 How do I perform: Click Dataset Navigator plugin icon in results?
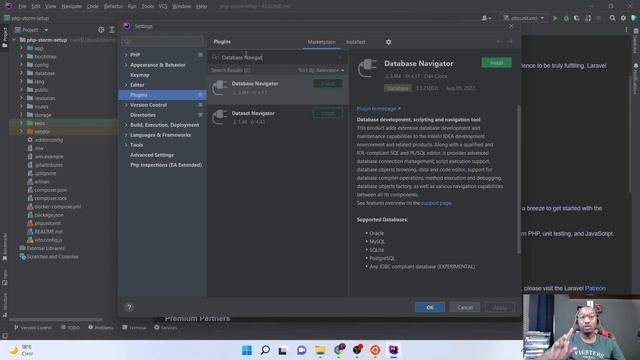(x=220, y=117)
